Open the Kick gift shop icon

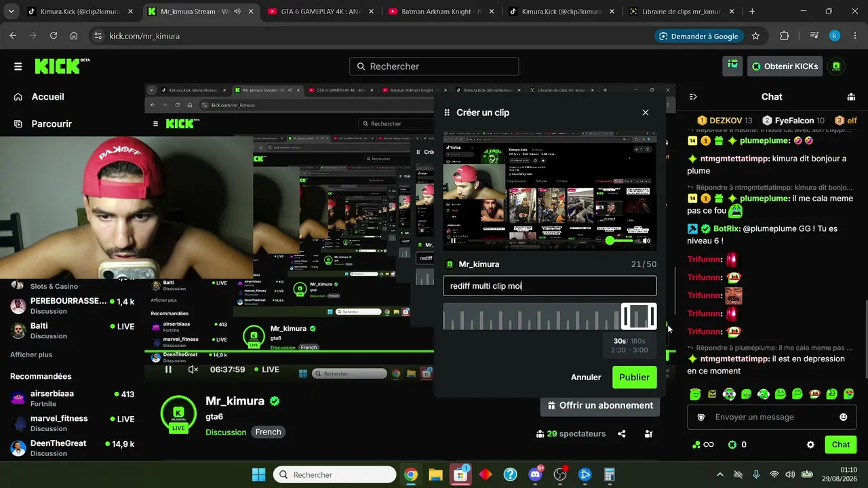pyautogui.click(x=732, y=66)
